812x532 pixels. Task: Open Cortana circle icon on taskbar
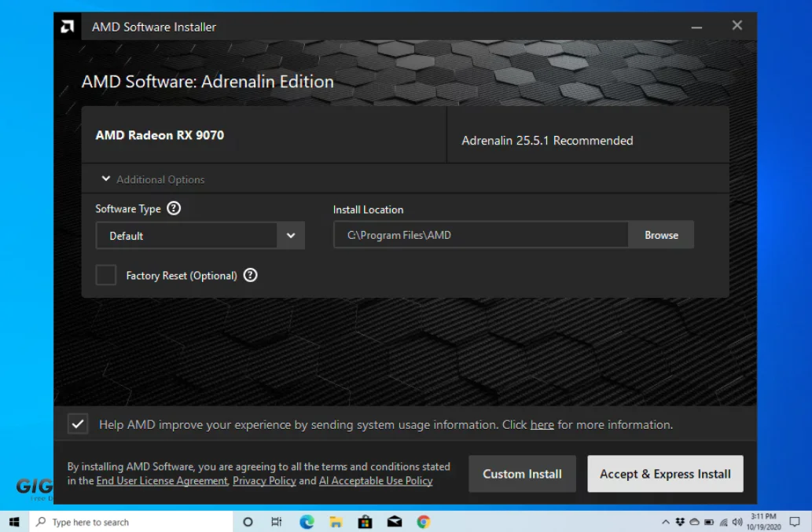point(248,522)
